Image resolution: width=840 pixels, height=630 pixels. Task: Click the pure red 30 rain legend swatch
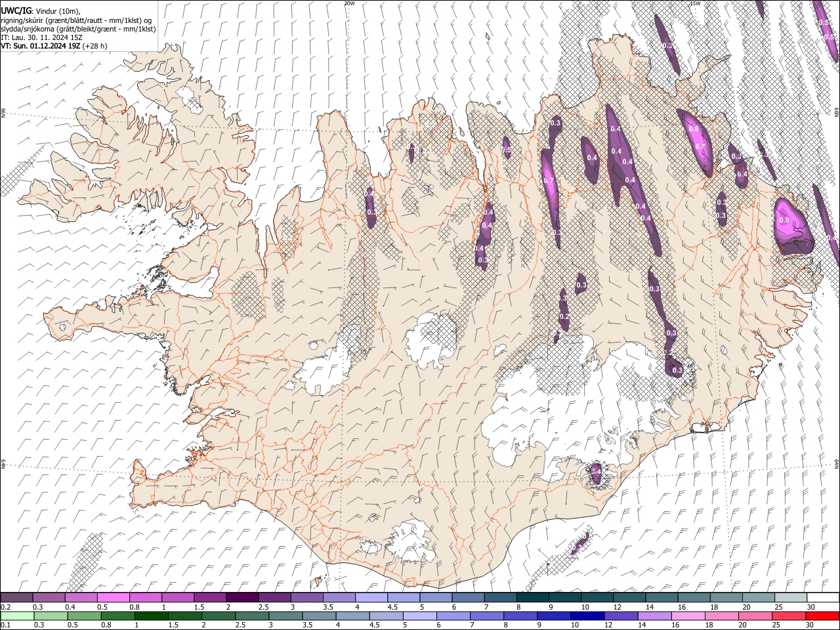tap(822, 616)
